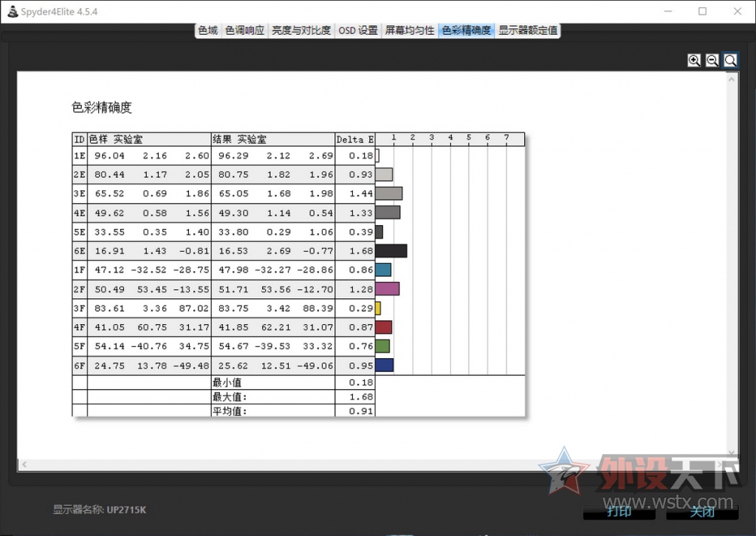Viewport: 756px width, 536px height.
Task: Click the 显示器名称 UP2715K label
Action: (x=100, y=509)
